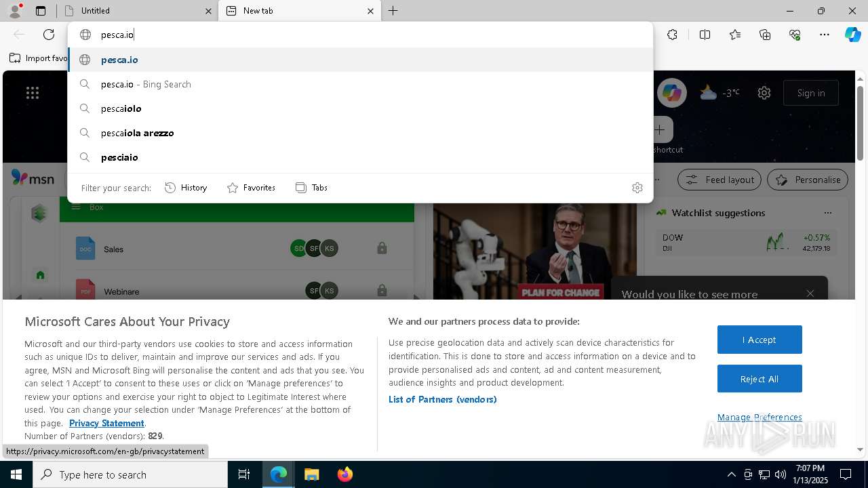Open the Copilot sidebar icon

point(853,35)
